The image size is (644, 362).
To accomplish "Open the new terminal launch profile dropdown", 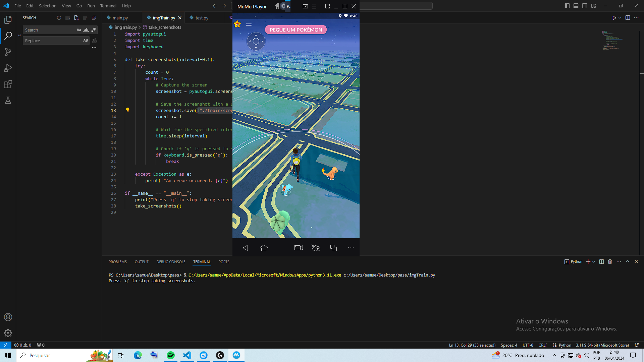I will click(x=594, y=262).
